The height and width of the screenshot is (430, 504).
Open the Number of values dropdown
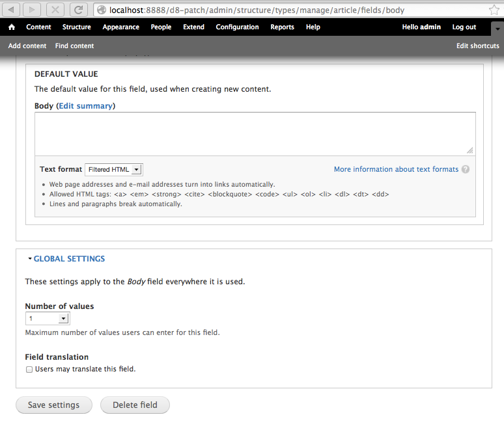(x=48, y=319)
